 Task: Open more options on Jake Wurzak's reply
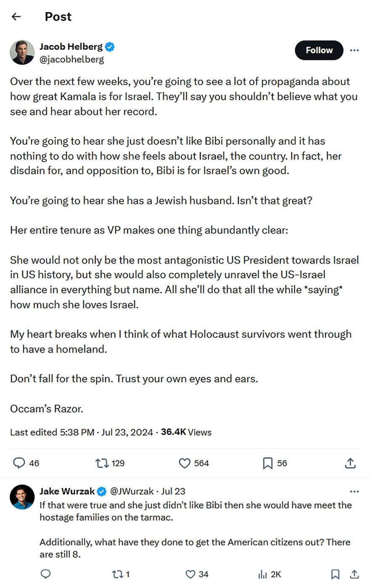pos(354,491)
